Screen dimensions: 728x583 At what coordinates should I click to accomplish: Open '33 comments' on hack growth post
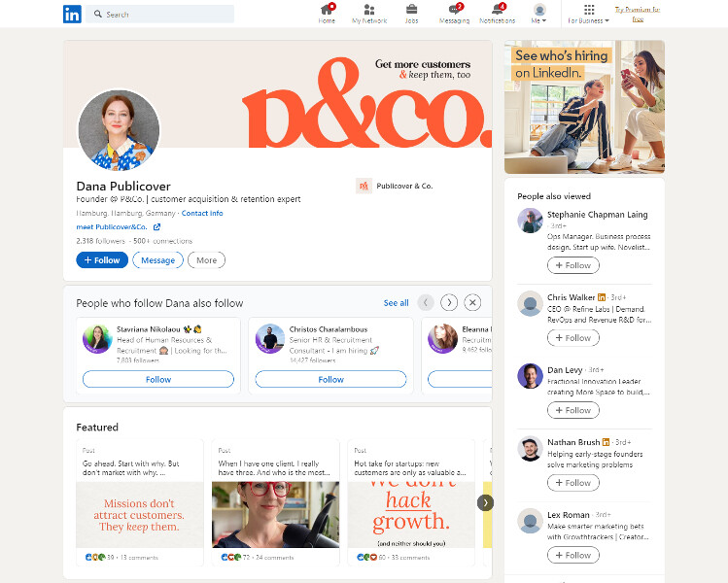coord(410,558)
